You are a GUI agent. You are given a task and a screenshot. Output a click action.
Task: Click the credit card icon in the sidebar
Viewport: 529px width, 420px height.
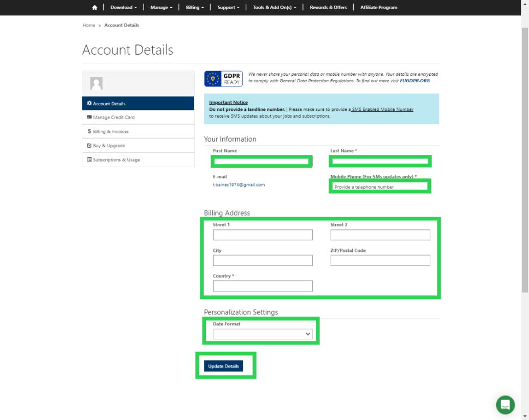(89, 117)
